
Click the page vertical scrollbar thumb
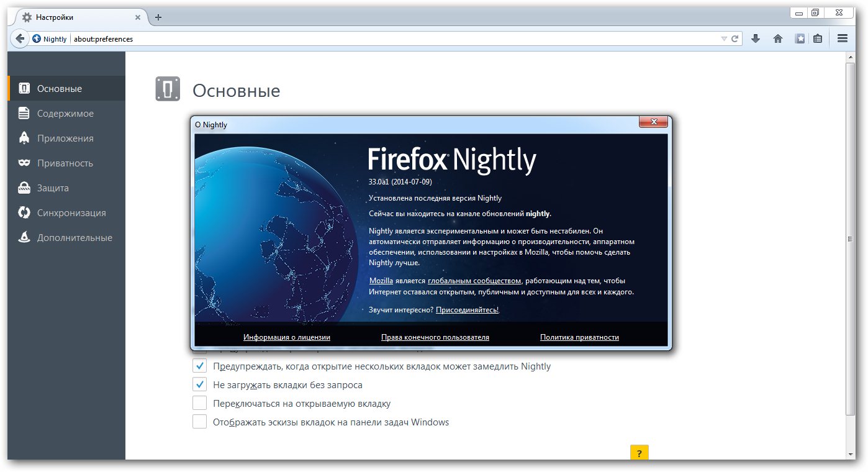(x=851, y=239)
